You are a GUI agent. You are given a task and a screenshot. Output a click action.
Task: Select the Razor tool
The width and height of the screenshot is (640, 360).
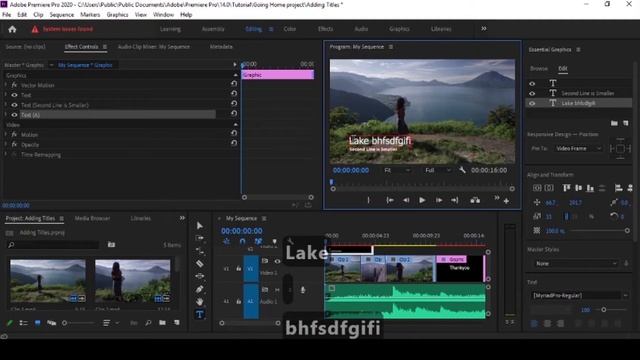click(200, 264)
